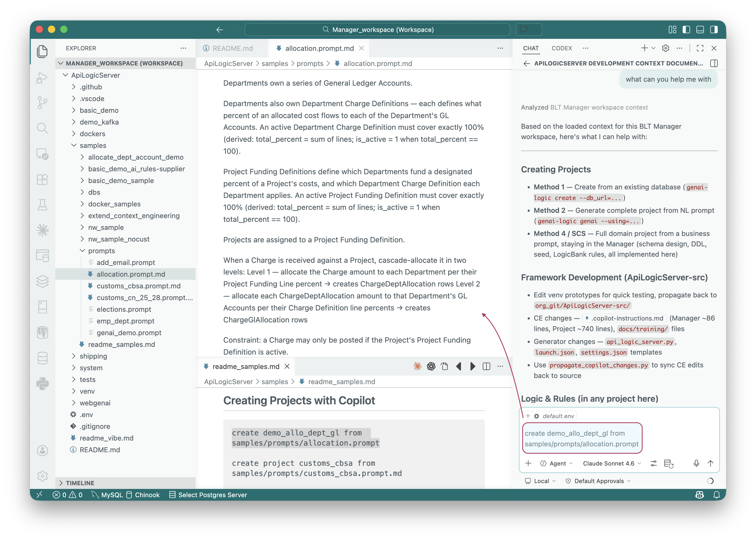The width and height of the screenshot is (756, 540).
Task: Click the Python icon in activity bar
Action: pos(42,384)
